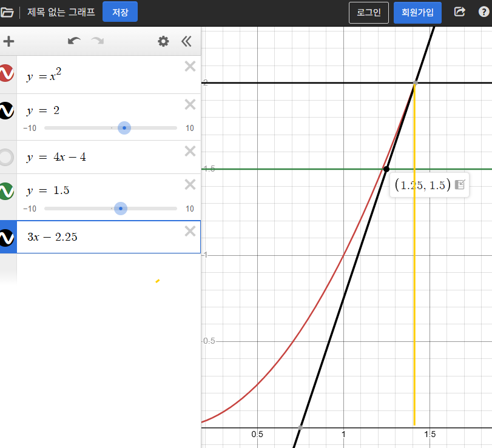Open graph settings gear icon

tap(163, 41)
